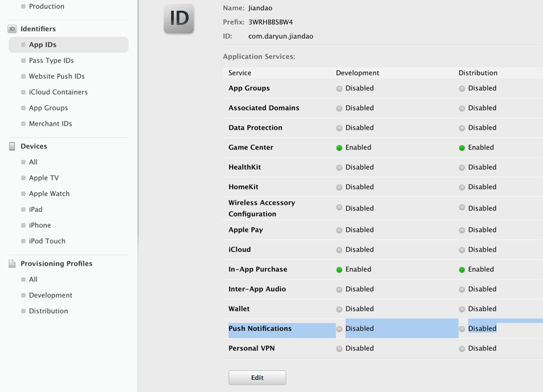Select Pass Type IDs in sidebar

tap(51, 60)
